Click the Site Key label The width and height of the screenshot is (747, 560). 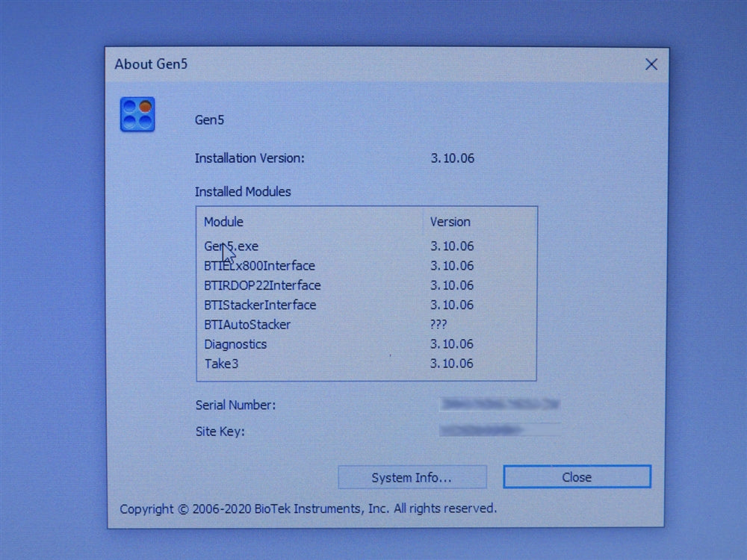click(x=220, y=432)
